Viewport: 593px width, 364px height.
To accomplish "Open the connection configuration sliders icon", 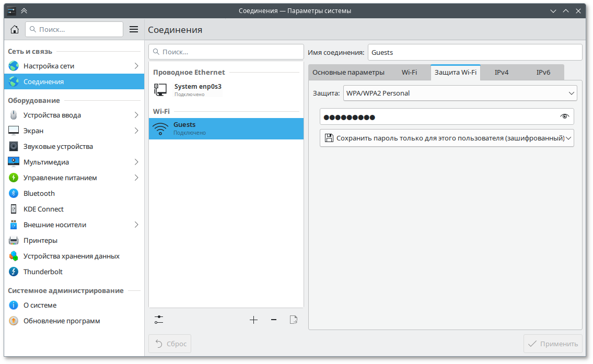I will 159,320.
